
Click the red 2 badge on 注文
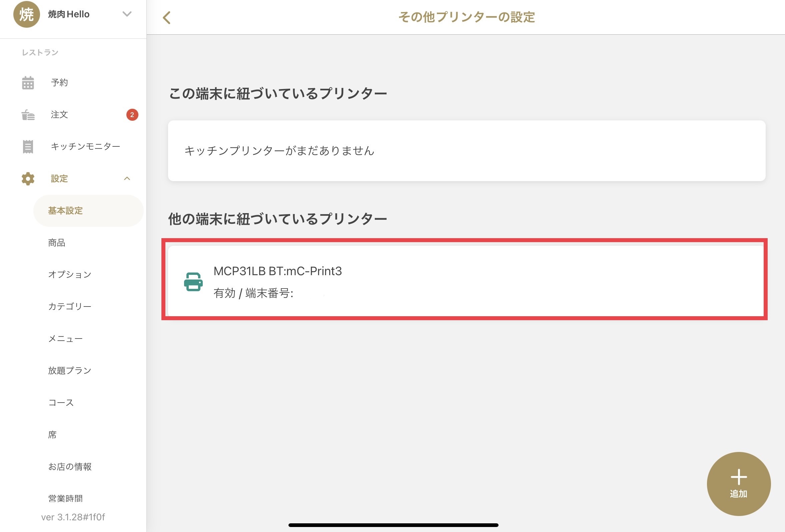[132, 115]
